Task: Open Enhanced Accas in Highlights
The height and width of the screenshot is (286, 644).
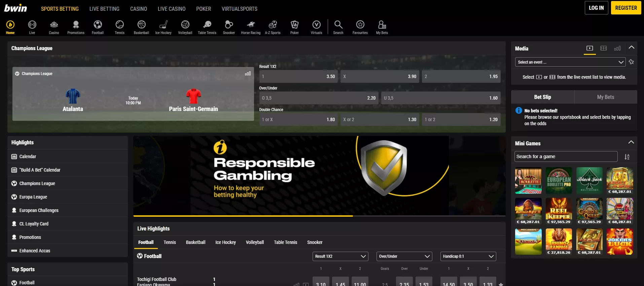Action: [x=68, y=251]
